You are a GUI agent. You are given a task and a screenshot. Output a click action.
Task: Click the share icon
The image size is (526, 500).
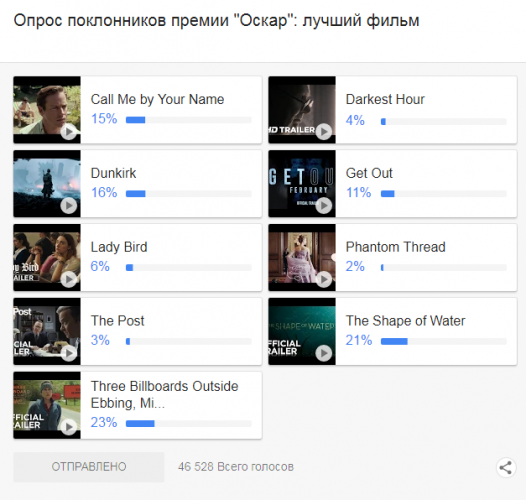tap(506, 467)
